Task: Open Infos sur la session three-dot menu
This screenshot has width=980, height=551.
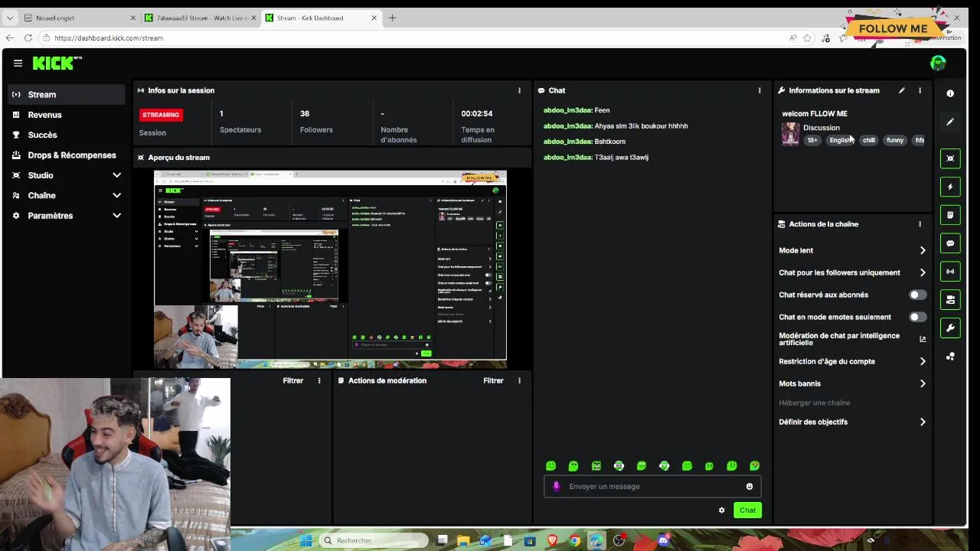Action: [x=519, y=90]
